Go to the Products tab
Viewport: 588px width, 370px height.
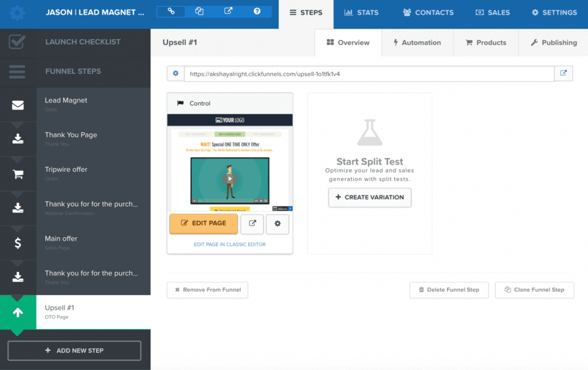click(x=485, y=43)
